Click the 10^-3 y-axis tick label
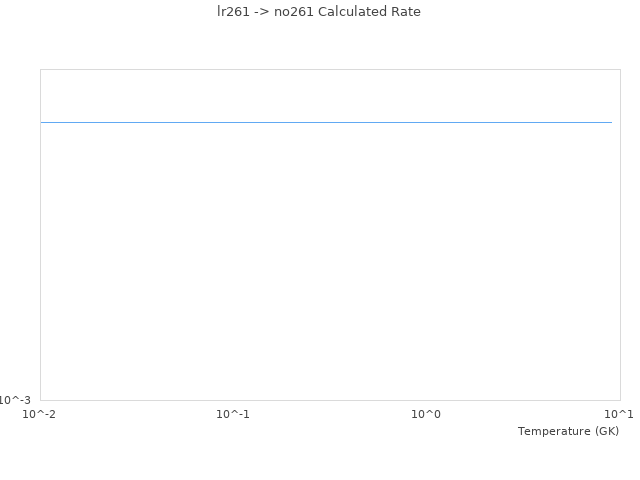 point(15,400)
